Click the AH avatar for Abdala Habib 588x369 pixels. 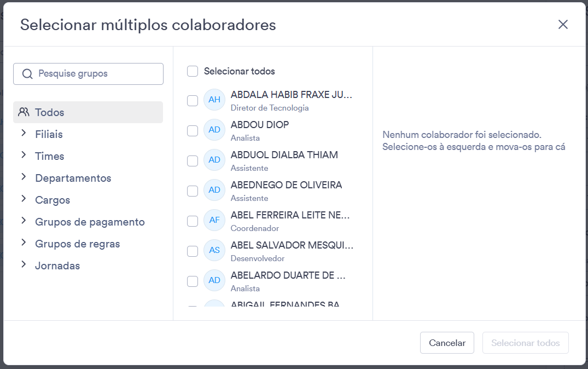coord(214,100)
